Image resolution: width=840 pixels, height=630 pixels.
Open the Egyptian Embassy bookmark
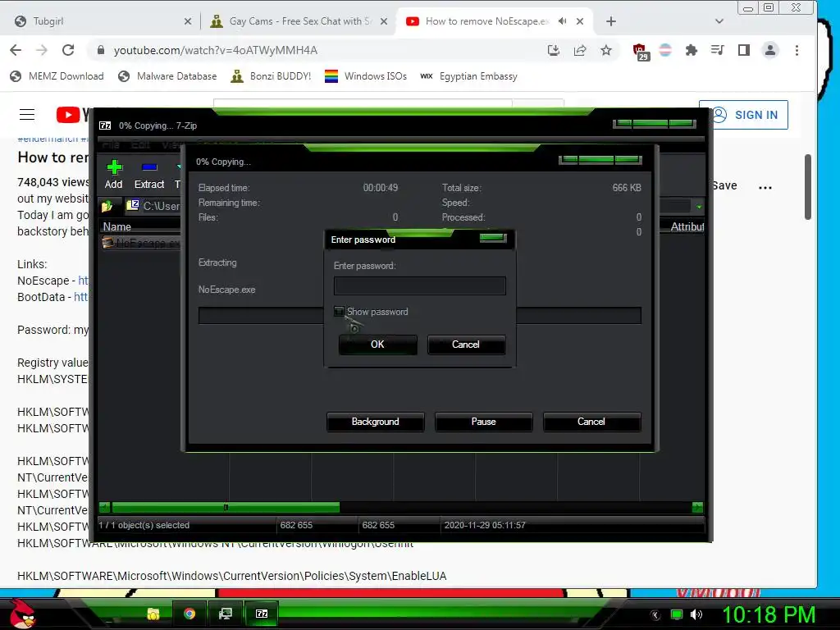(x=468, y=76)
